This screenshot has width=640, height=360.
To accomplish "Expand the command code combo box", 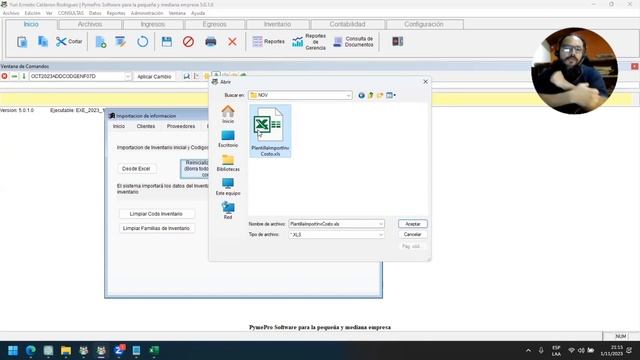I will (127, 76).
